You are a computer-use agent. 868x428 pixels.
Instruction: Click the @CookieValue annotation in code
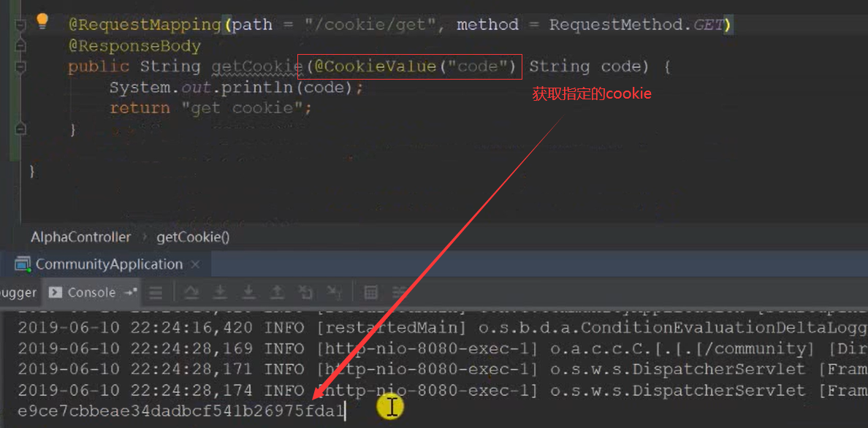pyautogui.click(x=376, y=66)
